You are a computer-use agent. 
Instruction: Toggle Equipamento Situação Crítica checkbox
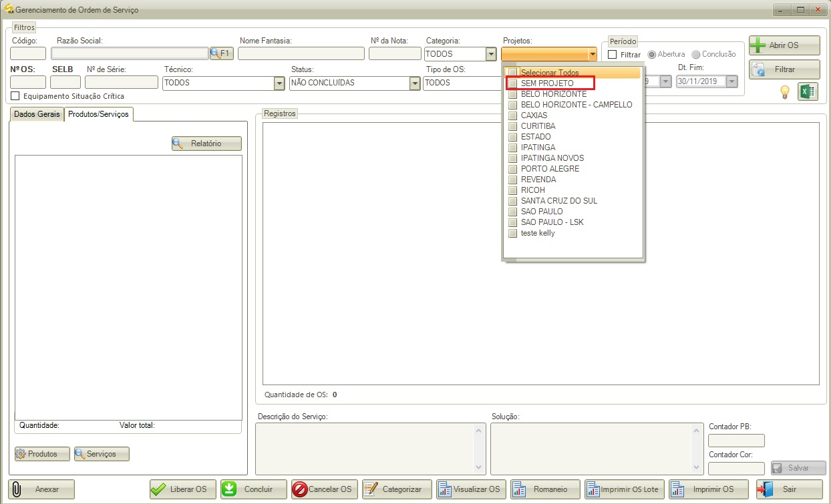pyautogui.click(x=15, y=96)
